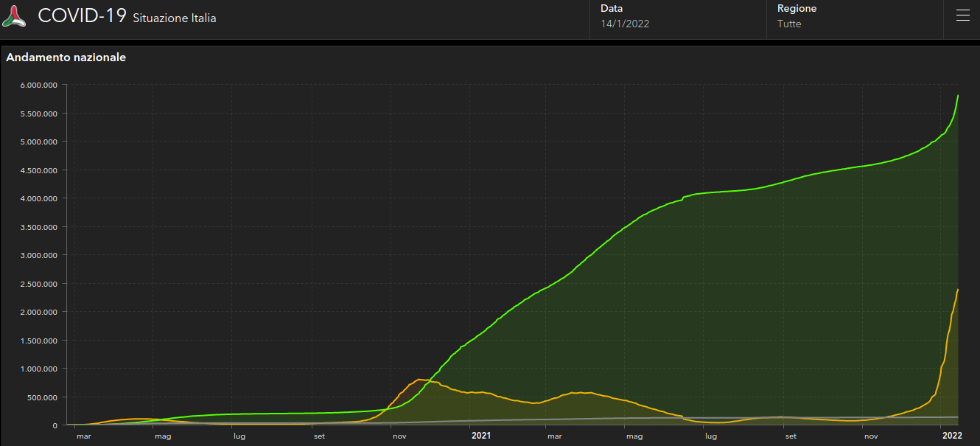The height and width of the screenshot is (446, 980).
Task: Click the 500.000 y-axis label
Action: pyautogui.click(x=43, y=397)
